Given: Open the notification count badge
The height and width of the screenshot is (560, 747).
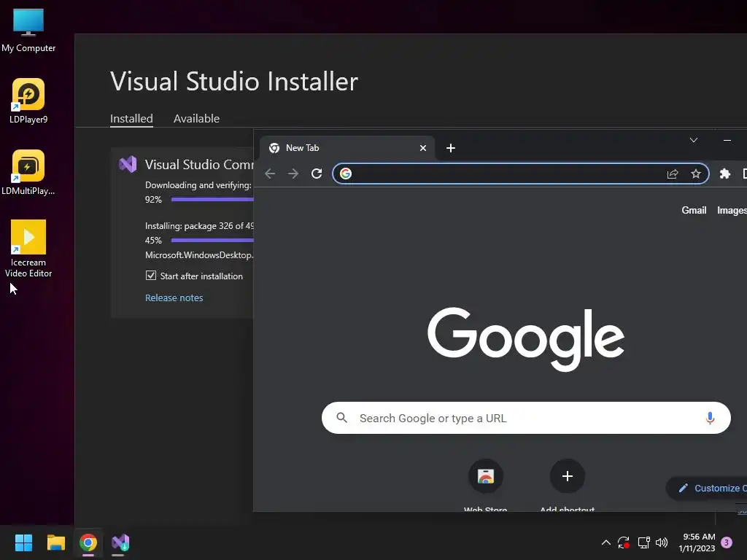Looking at the screenshot, I should 727,542.
